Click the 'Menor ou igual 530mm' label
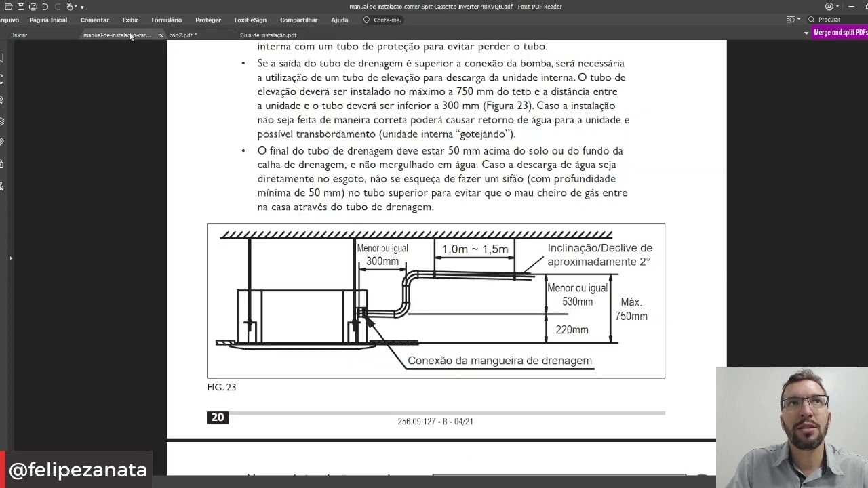This screenshot has width=868, height=488. point(577,295)
